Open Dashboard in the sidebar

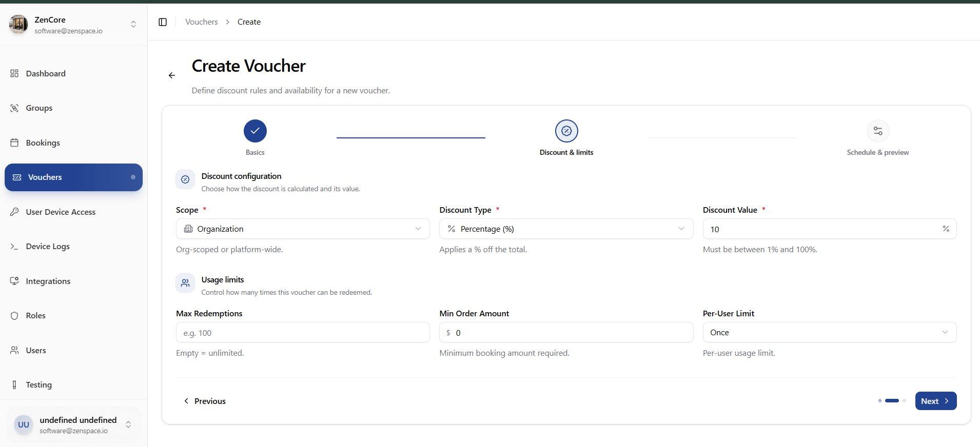[73, 73]
